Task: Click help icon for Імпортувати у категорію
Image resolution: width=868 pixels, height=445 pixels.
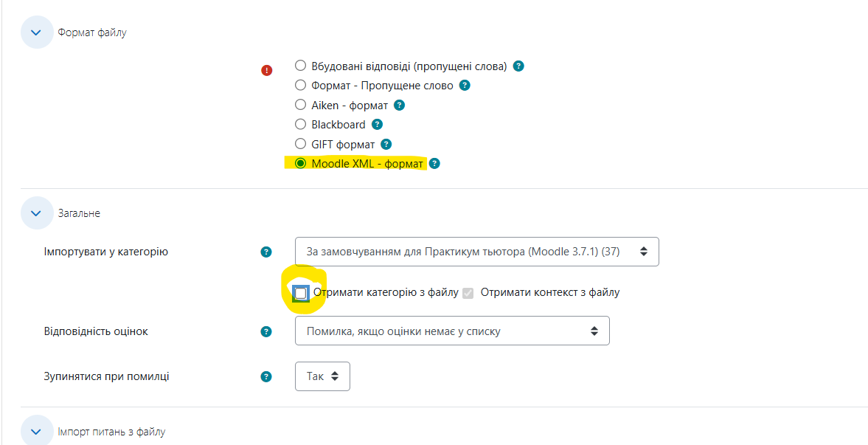Action: click(266, 252)
